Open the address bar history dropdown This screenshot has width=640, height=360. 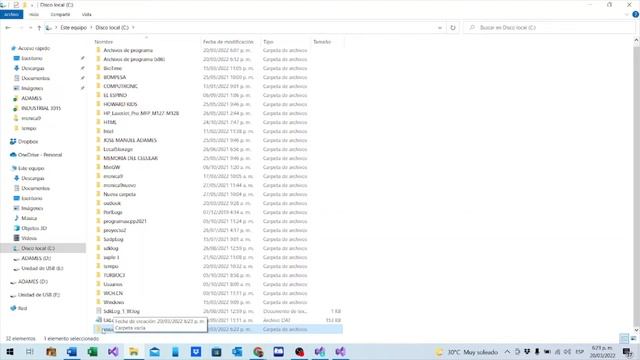coord(440,28)
